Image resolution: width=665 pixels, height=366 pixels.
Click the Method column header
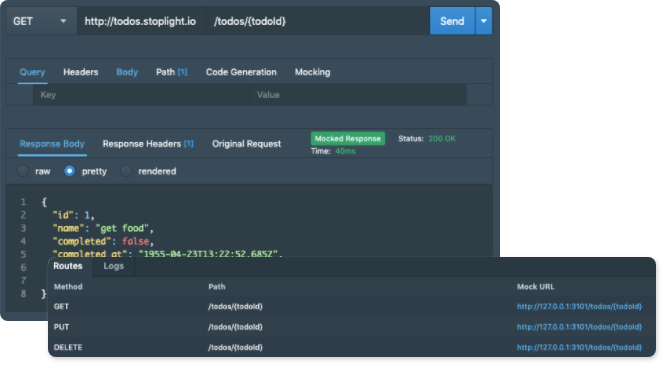[68, 287]
